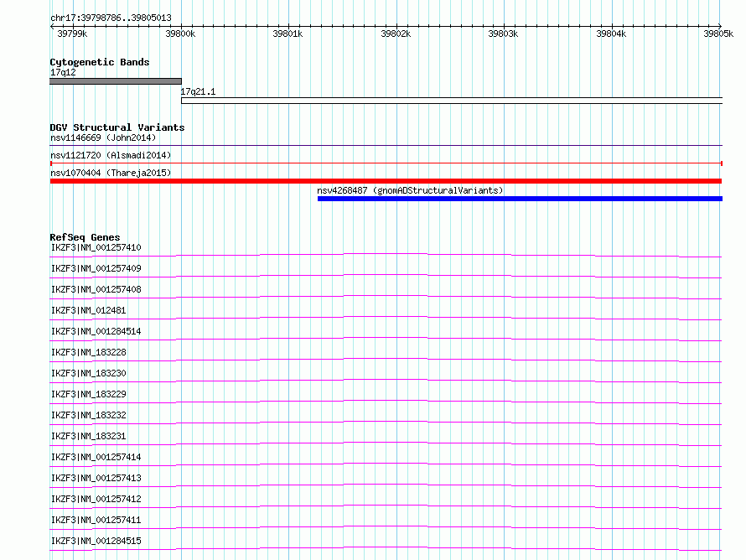746x560 pixels.
Task: Open transcript IKZF3|NM_001257408
Action: 96,289
